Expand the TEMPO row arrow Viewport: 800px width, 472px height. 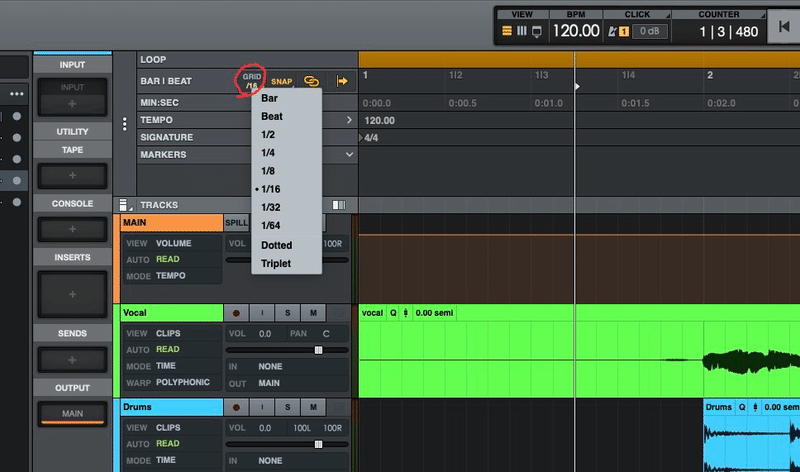(349, 120)
